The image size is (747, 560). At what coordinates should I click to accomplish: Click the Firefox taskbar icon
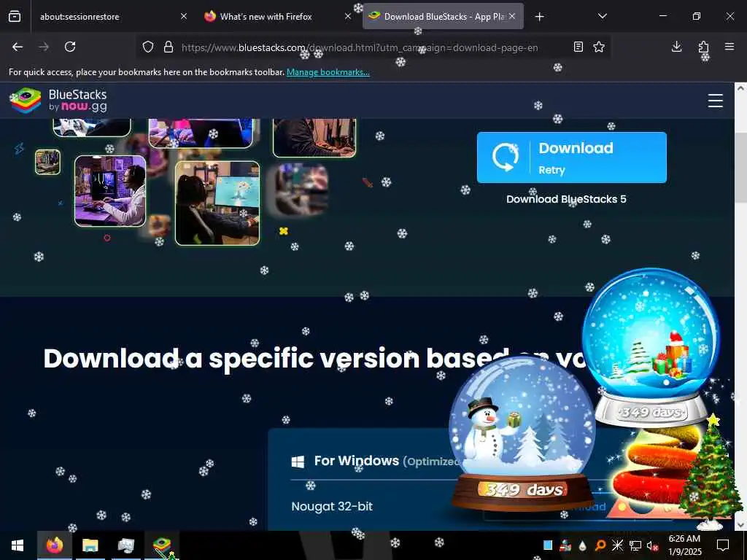pos(54,545)
